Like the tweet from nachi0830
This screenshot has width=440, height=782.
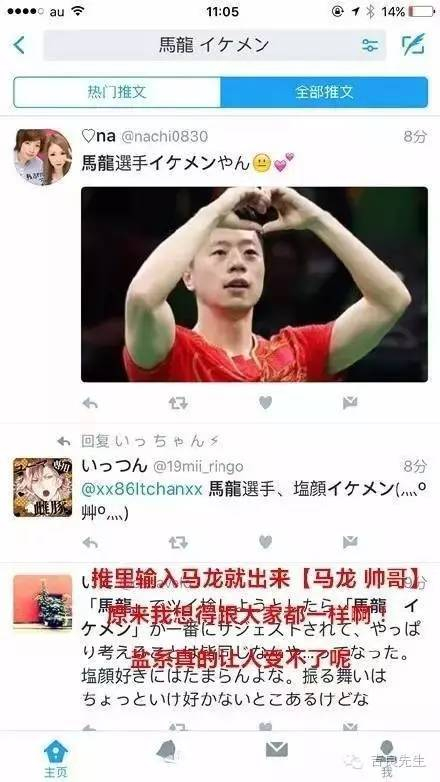coord(265,403)
